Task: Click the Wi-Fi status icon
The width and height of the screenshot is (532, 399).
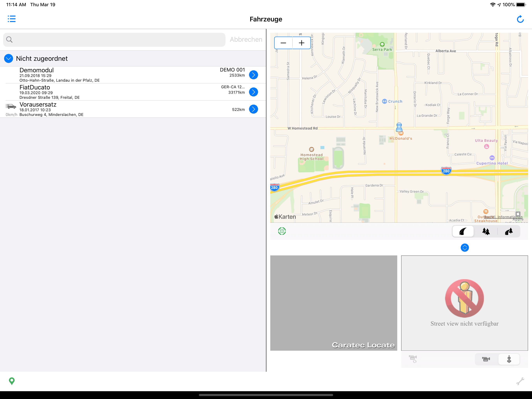Action: [492, 4]
